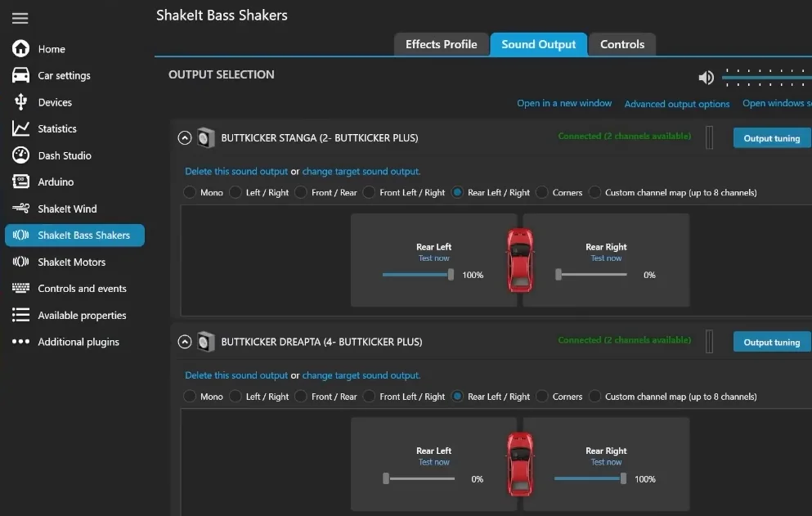Click the master volume slider
This screenshot has width=812, height=516.
[767, 78]
